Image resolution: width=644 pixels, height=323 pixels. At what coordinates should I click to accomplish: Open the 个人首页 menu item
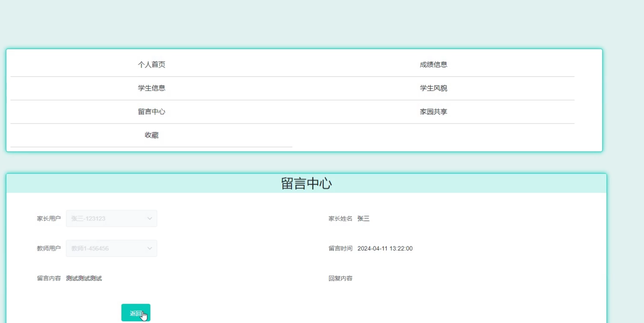(x=152, y=65)
